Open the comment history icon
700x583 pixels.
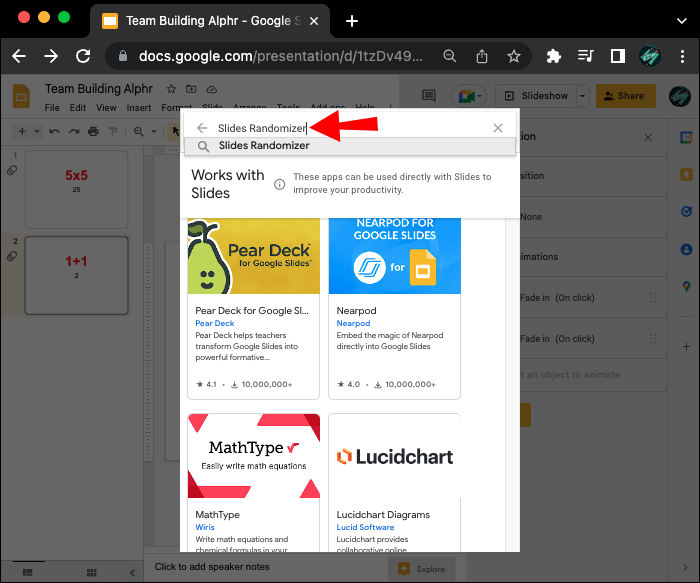click(429, 96)
